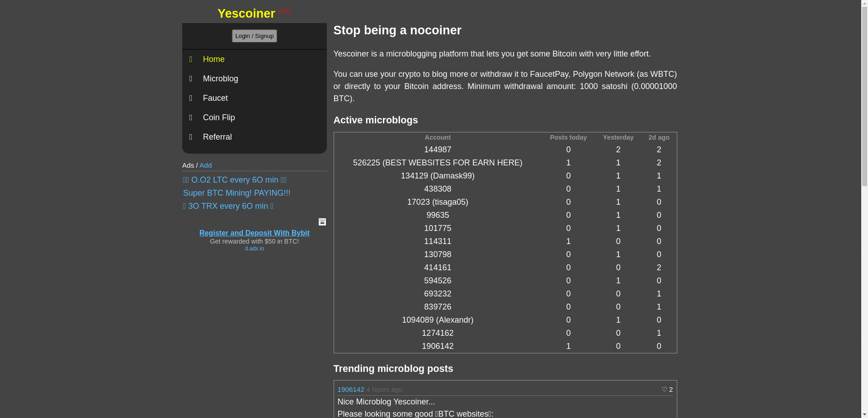868x418 pixels.
Task: Click the Coin Flip menu icon
Action: coord(191,117)
